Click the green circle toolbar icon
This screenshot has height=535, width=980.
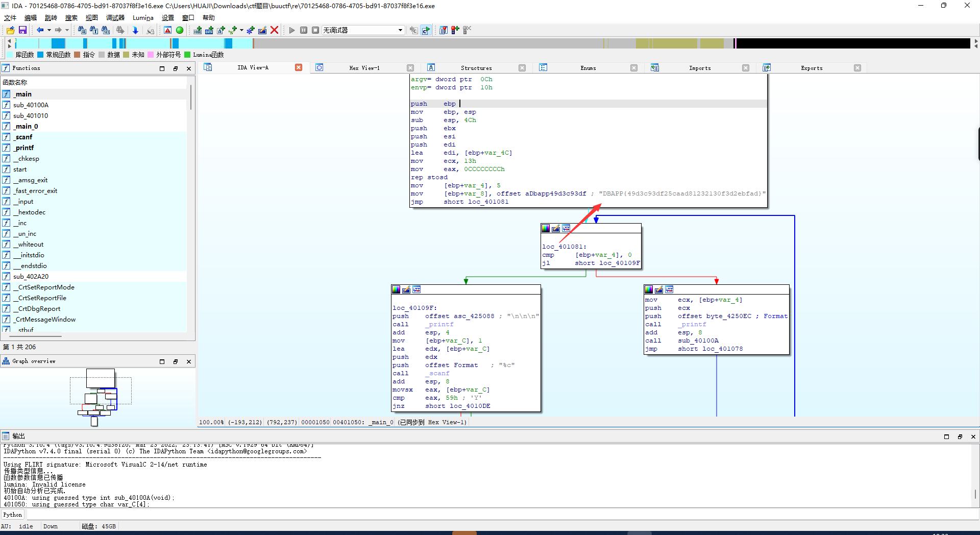pos(180,30)
